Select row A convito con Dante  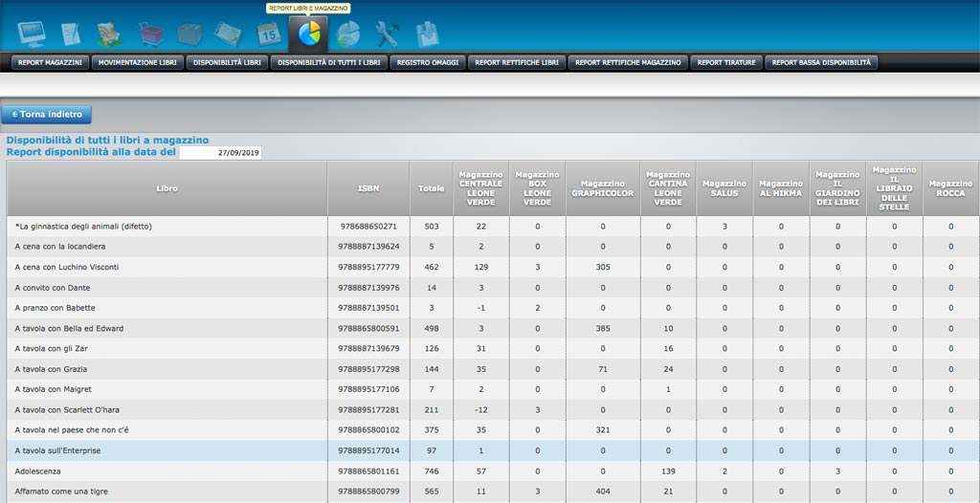coord(493,288)
